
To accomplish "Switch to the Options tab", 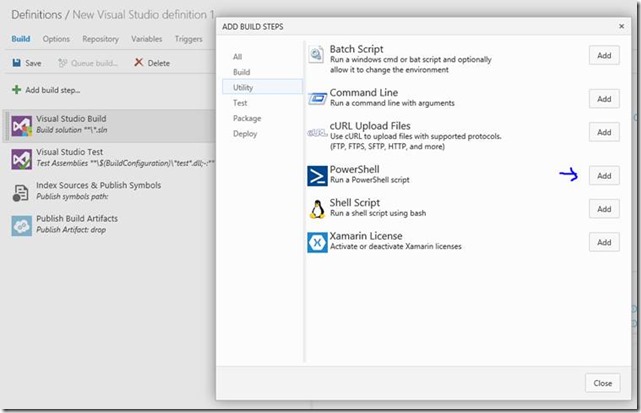I will pyautogui.click(x=56, y=39).
